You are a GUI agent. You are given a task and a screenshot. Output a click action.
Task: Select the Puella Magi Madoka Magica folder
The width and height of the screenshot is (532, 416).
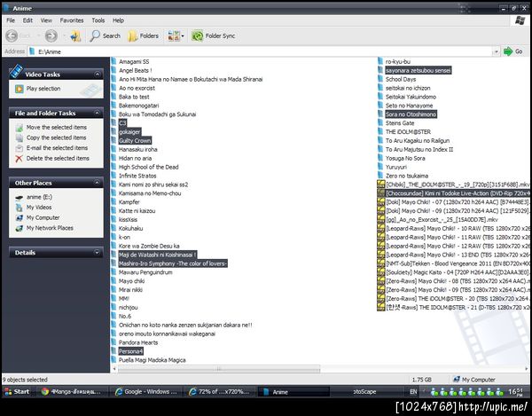tap(152, 360)
